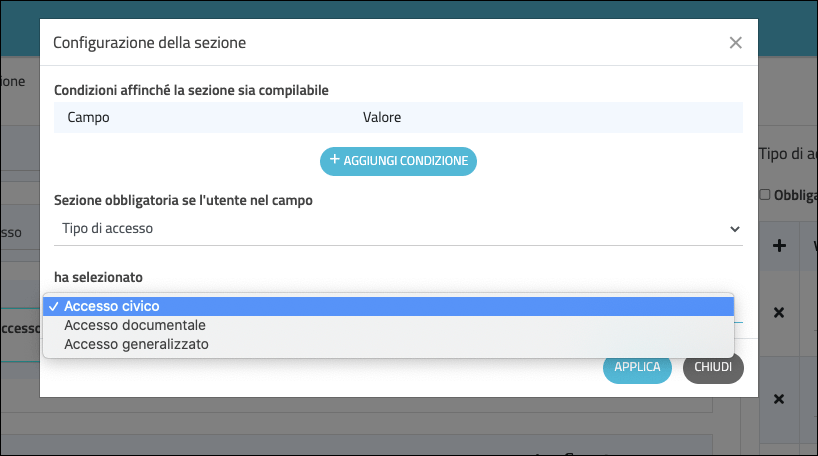Choose Accesso documentale from the list

[x=134, y=325]
